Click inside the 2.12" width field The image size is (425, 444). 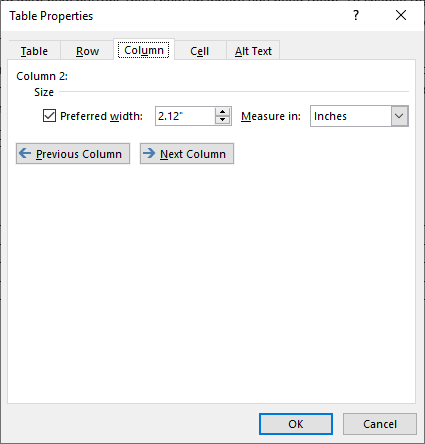pyautogui.click(x=185, y=116)
